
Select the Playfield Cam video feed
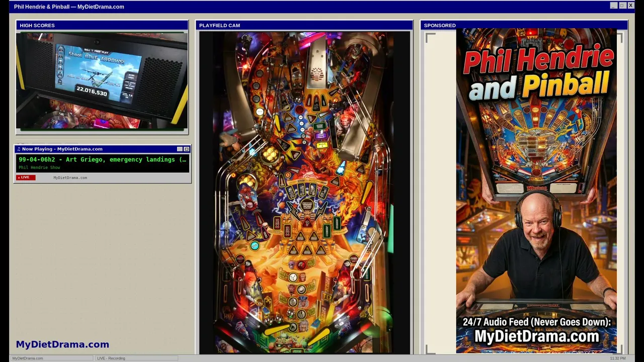[x=304, y=193]
